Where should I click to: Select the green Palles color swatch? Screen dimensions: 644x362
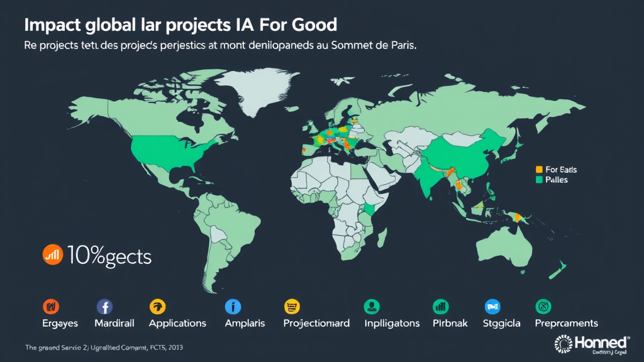(538, 179)
